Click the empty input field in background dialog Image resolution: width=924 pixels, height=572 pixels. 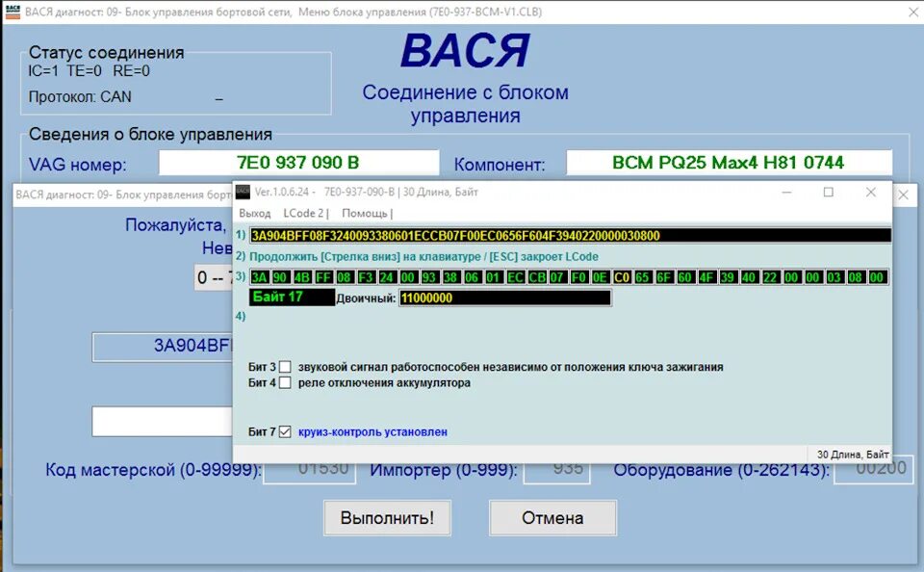coord(163,421)
